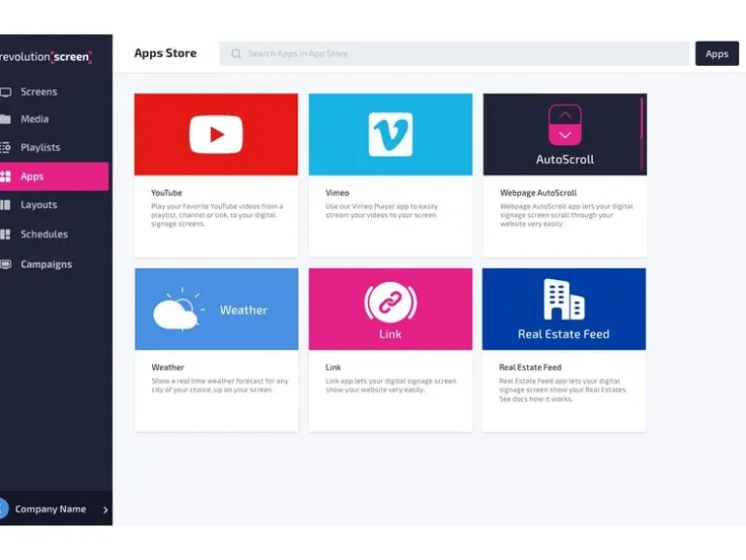Click the Vimeo V logo icon
The width and height of the screenshot is (746, 560).
(390, 135)
